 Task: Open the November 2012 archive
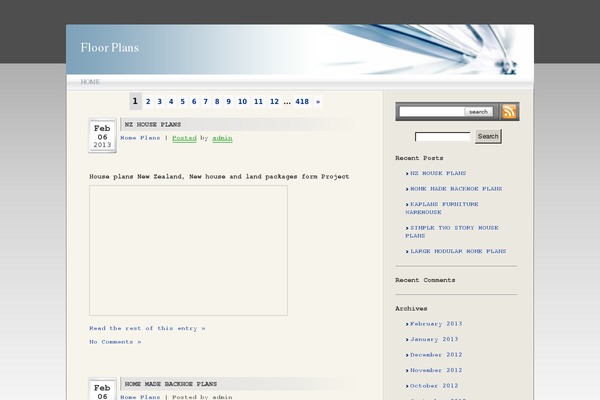(436, 370)
